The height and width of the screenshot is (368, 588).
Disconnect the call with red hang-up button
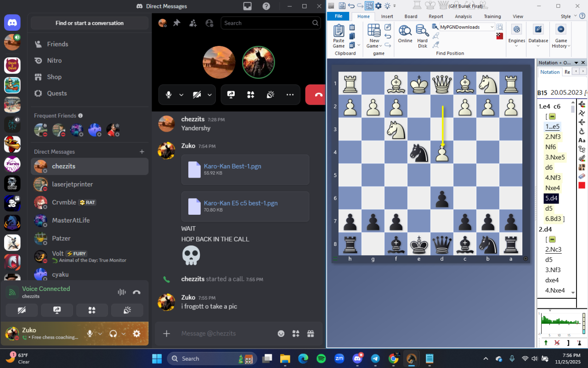click(x=316, y=95)
